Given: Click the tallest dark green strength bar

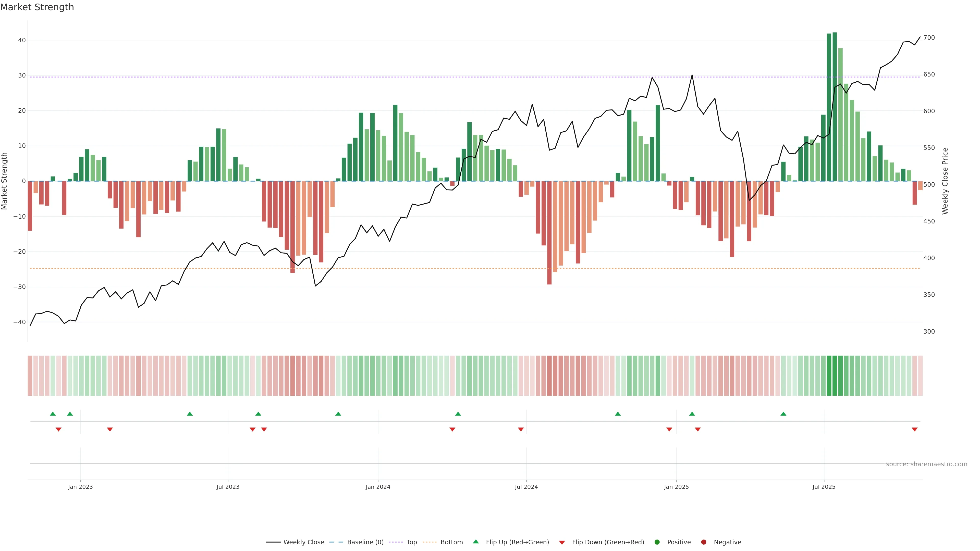Looking at the screenshot, I should [835, 106].
